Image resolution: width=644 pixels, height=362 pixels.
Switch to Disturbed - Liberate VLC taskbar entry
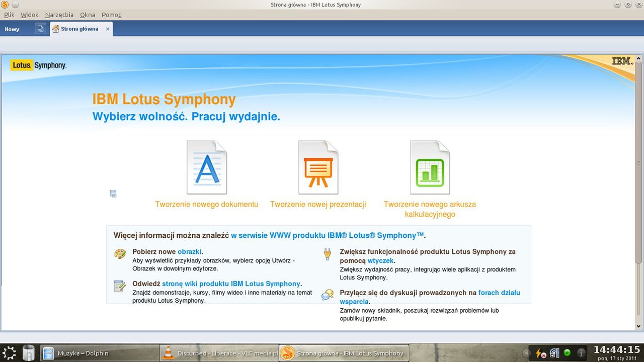218,353
